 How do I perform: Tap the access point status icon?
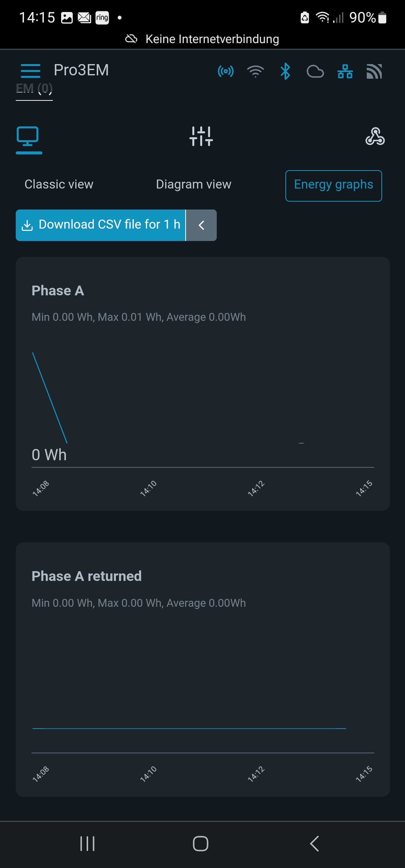[226, 71]
